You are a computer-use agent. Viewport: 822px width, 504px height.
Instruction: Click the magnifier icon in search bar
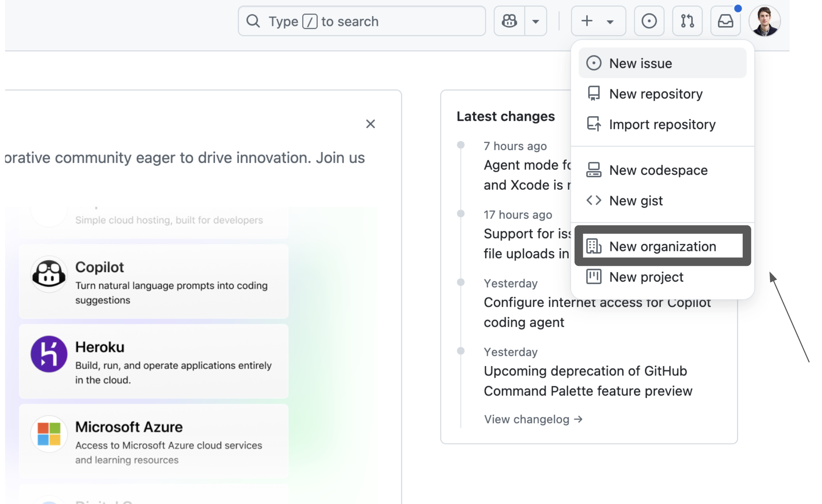coord(253,21)
